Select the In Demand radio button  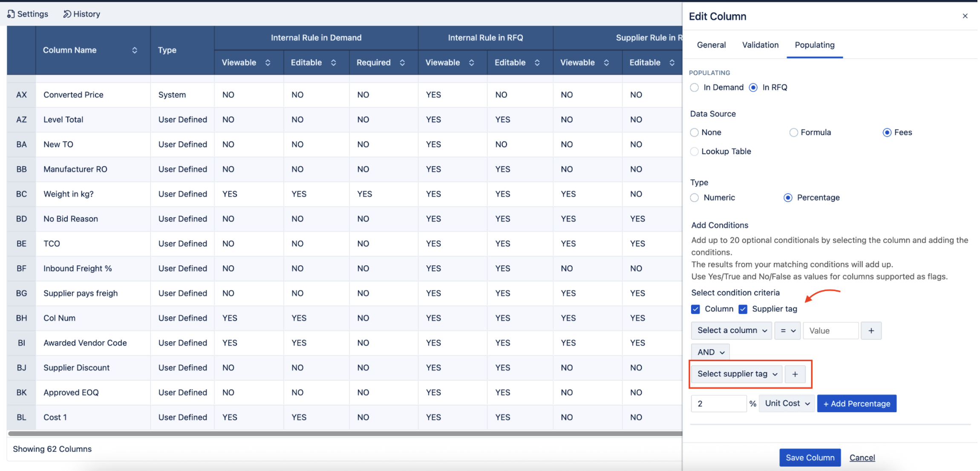695,88
